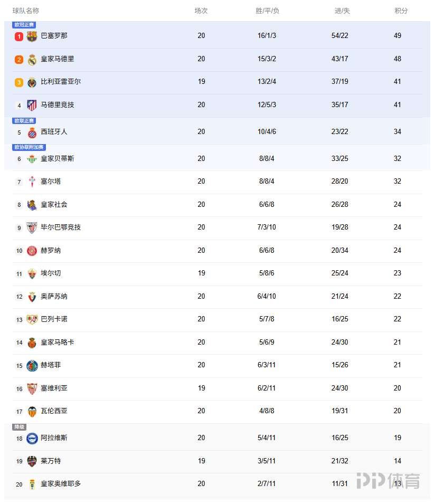Open the 皇家社会 team link
This screenshot has height=504, width=435.
[x=54, y=205]
